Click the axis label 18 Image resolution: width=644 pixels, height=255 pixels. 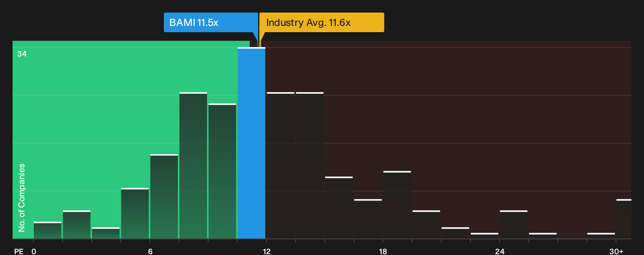[x=383, y=251]
